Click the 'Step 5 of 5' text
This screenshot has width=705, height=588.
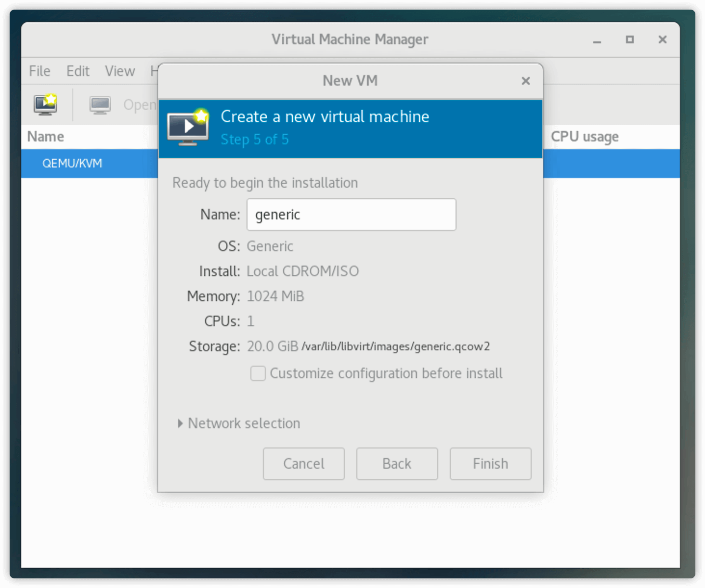click(255, 140)
